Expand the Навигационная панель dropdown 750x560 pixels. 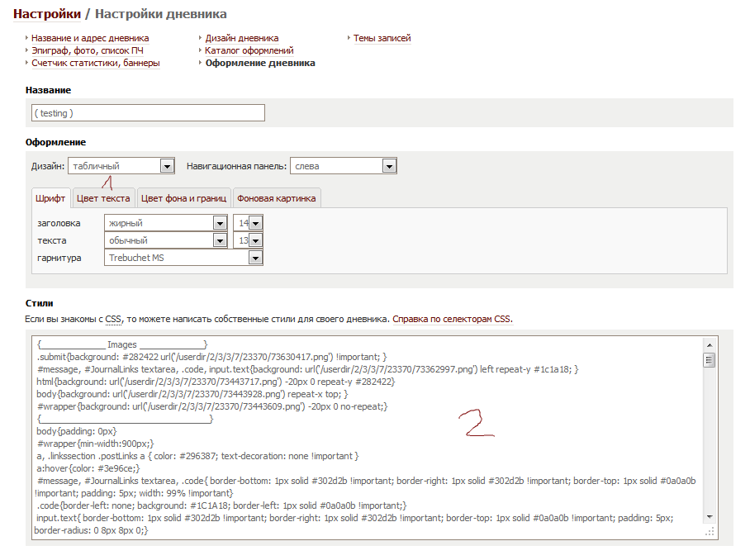click(x=344, y=166)
